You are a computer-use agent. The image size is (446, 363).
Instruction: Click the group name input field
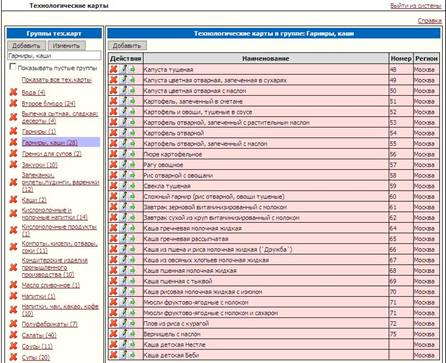coord(54,56)
